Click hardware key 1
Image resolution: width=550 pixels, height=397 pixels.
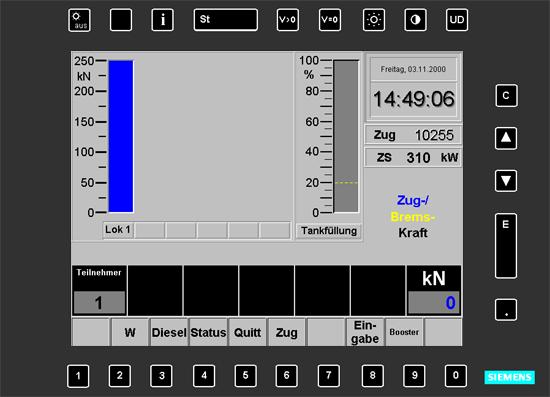point(78,376)
